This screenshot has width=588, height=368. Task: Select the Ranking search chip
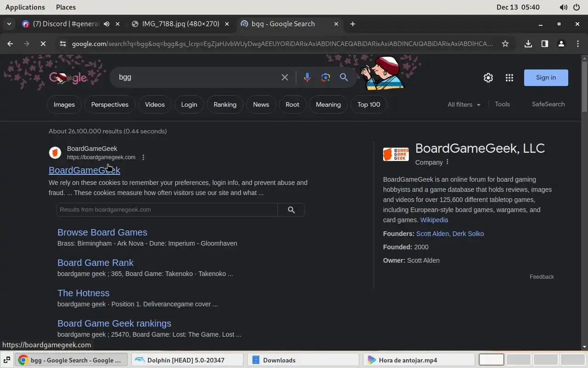point(225,104)
